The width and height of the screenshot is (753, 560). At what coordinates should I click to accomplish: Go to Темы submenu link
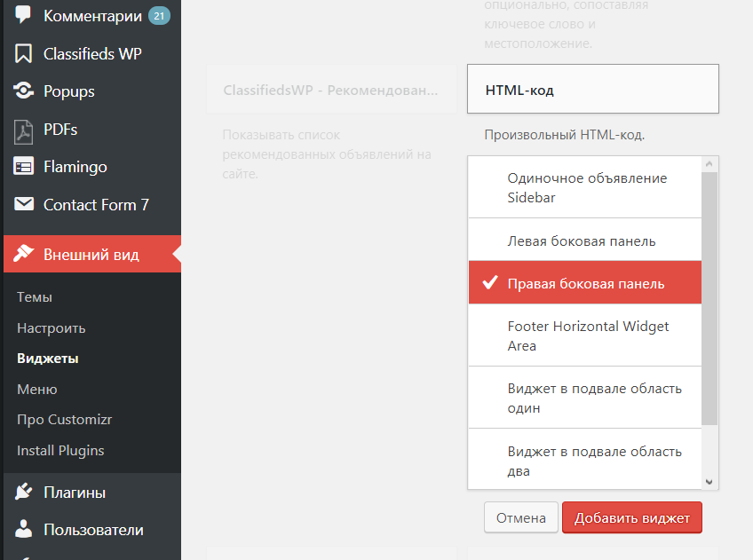pos(35,297)
